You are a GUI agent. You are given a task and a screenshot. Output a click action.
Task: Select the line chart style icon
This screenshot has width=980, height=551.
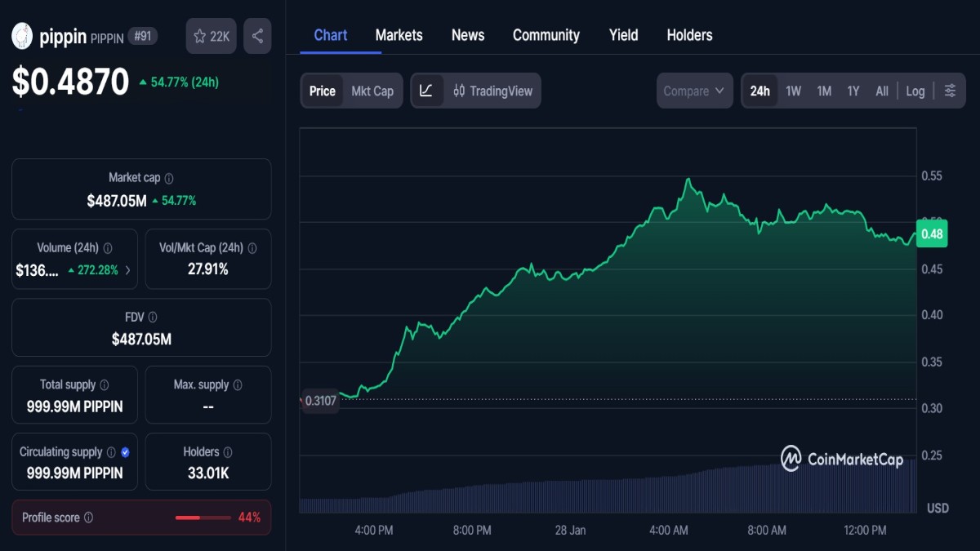[426, 91]
